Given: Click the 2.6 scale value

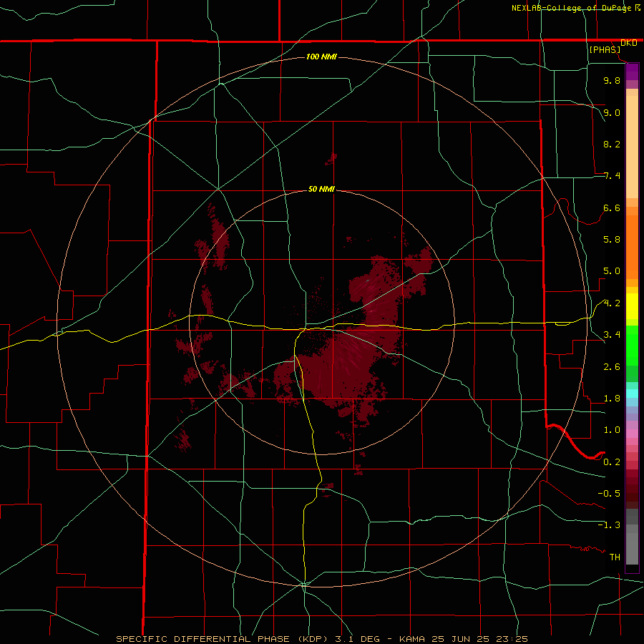Looking at the screenshot, I should [x=612, y=367].
